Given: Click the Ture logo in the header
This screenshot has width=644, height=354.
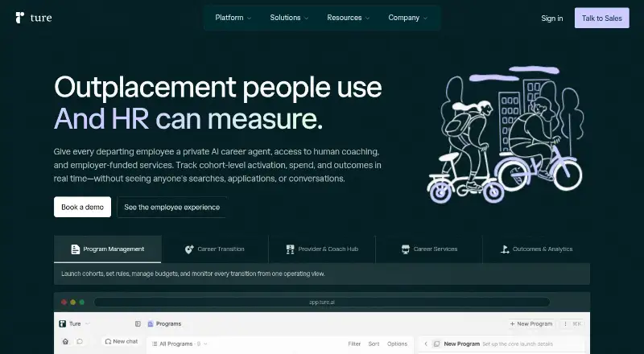Looking at the screenshot, I should point(34,18).
